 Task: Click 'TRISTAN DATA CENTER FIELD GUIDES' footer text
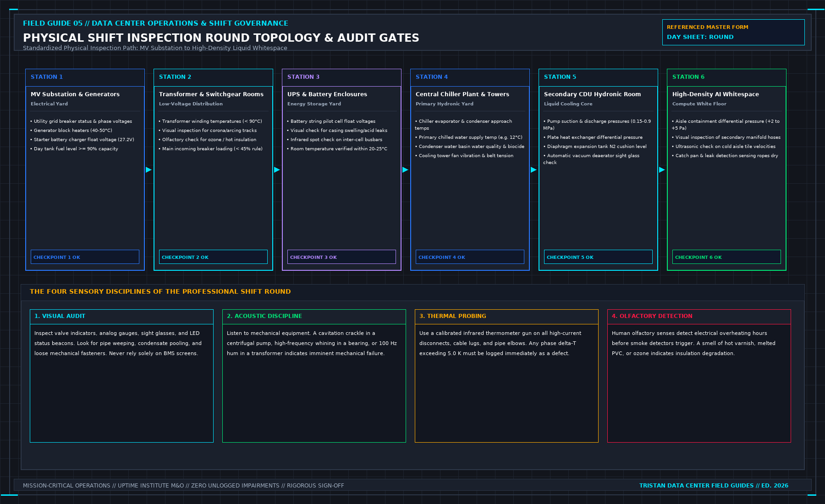click(x=714, y=486)
